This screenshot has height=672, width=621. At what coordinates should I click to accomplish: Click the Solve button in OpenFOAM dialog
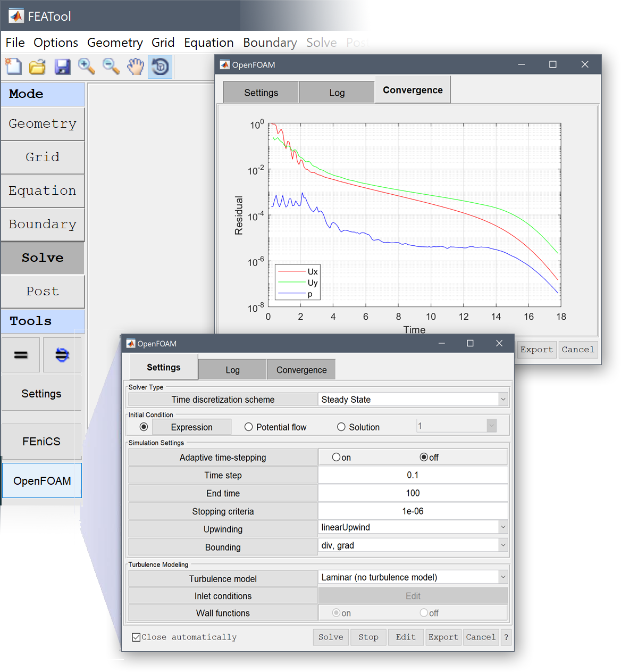point(331,637)
